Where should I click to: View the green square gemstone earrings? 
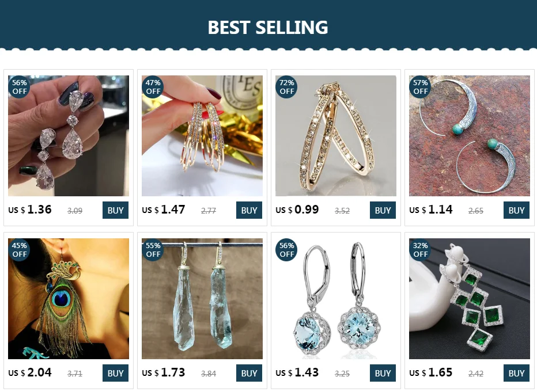tap(469, 299)
